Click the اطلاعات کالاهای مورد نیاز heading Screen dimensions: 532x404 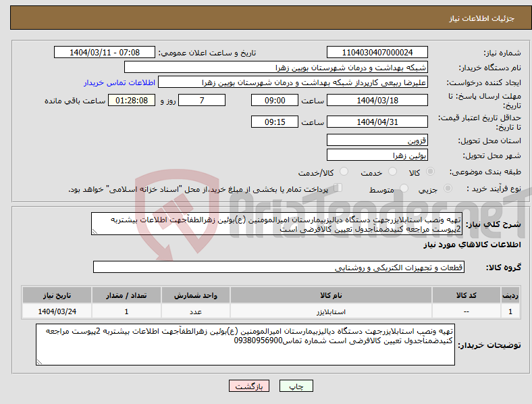tap(472, 245)
